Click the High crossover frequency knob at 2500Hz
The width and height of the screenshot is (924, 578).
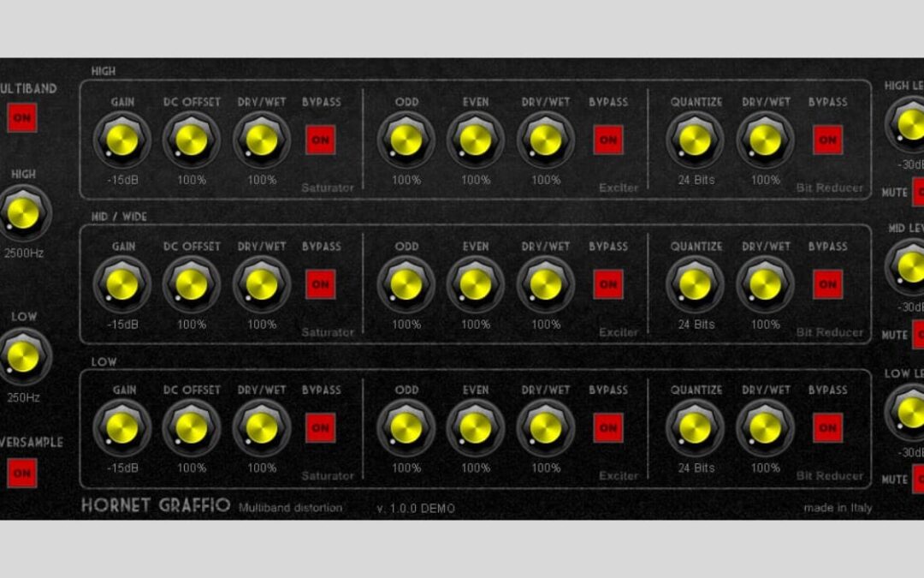24,213
